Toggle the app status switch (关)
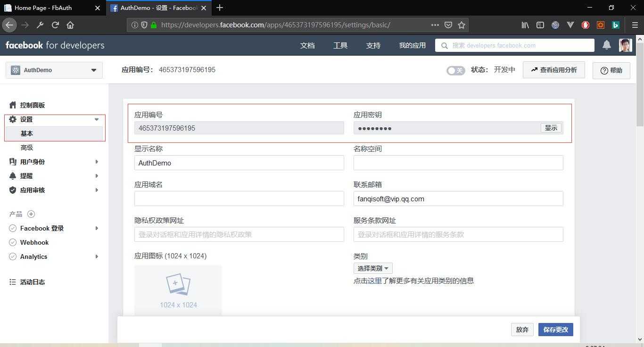This screenshot has width=644, height=347. [x=456, y=70]
